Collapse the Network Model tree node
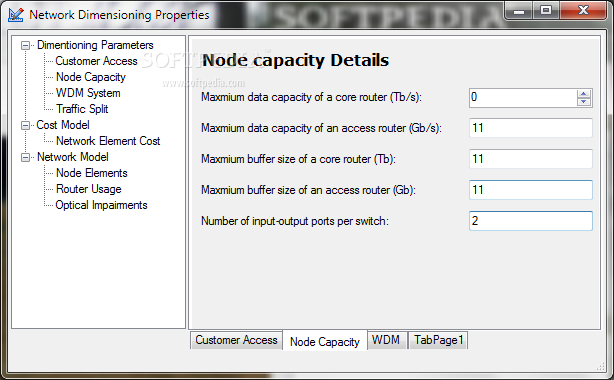This screenshot has height=380, width=614. pos(25,157)
